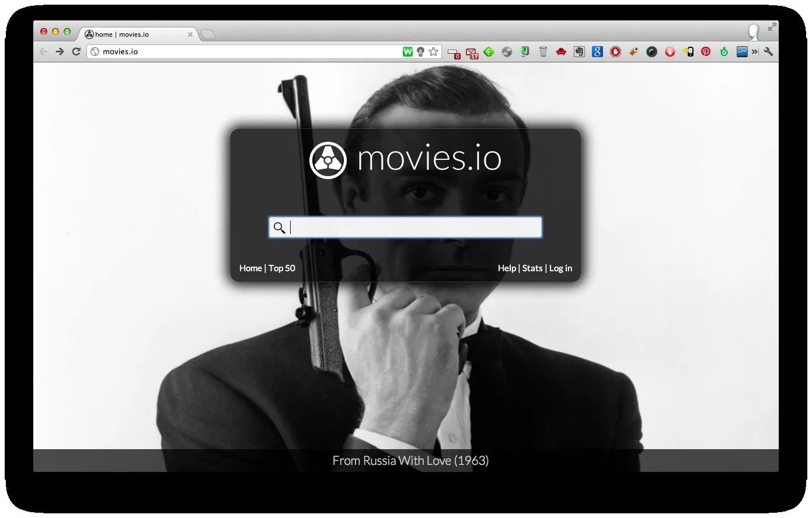Image resolution: width=812 pixels, height=518 pixels.
Task: Open the wrench settings menu
Action: pyautogui.click(x=768, y=52)
